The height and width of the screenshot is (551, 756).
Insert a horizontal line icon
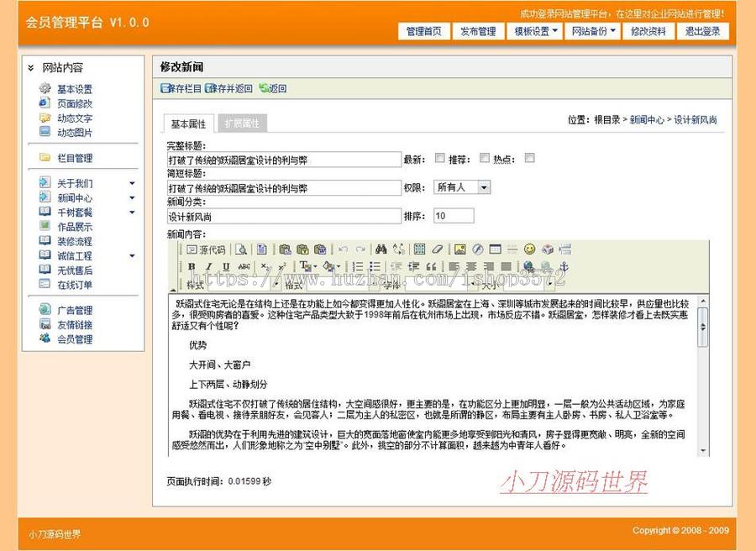coord(512,249)
